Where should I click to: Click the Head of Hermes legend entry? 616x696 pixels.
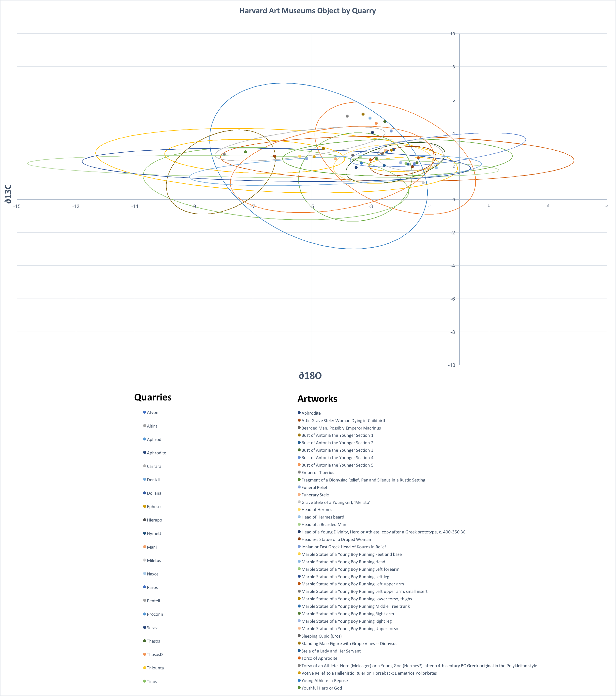317,509
